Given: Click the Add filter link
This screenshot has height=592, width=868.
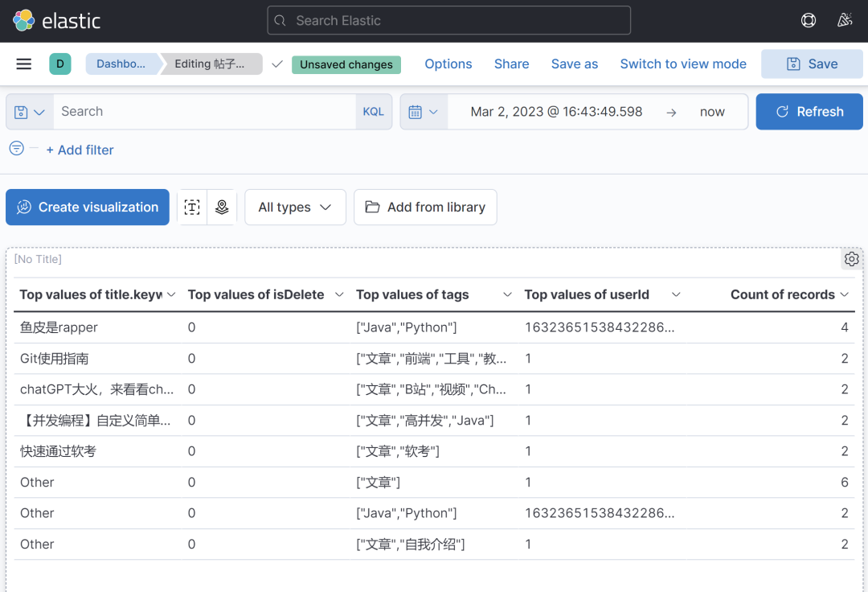Looking at the screenshot, I should point(80,150).
